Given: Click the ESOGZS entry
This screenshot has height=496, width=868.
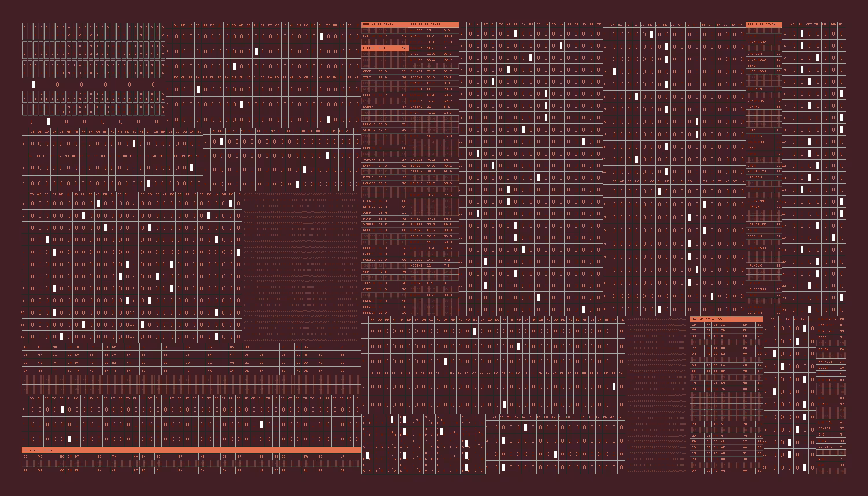Looking at the screenshot, I should pyautogui.click(x=416, y=95).
